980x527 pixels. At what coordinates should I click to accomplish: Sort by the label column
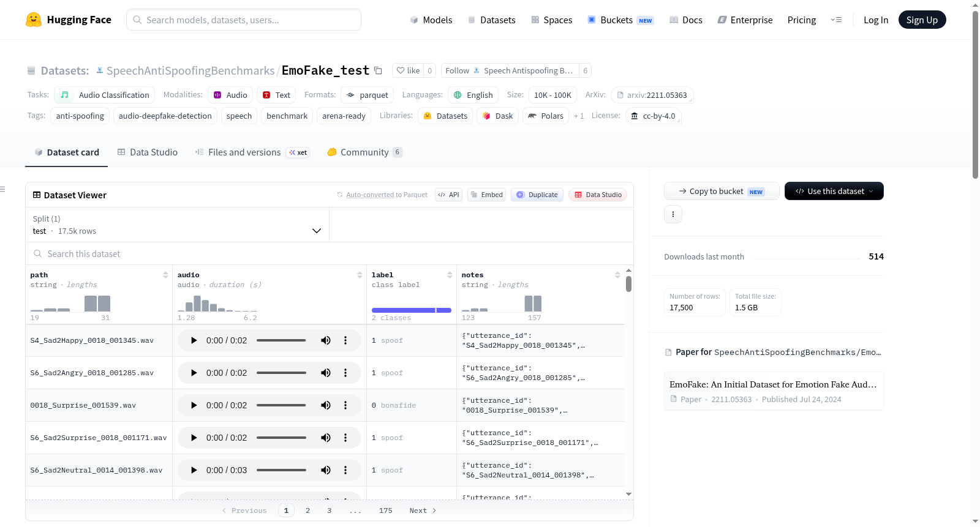[x=450, y=275]
